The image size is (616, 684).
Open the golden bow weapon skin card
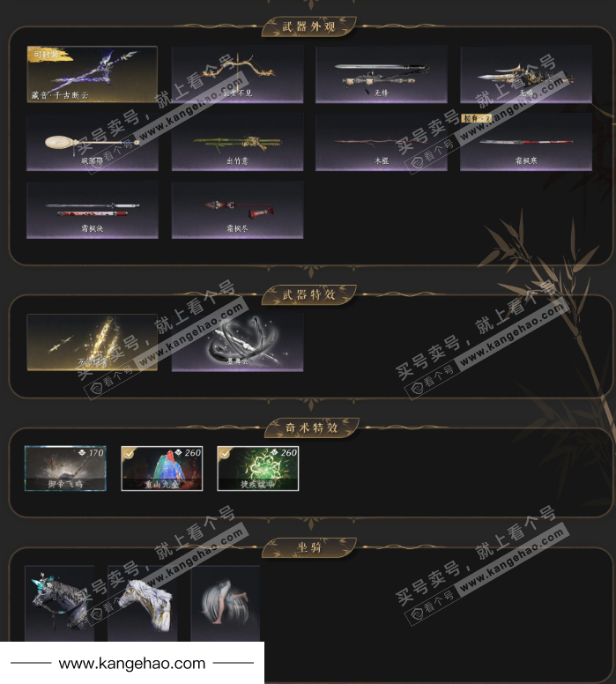[x=237, y=74]
